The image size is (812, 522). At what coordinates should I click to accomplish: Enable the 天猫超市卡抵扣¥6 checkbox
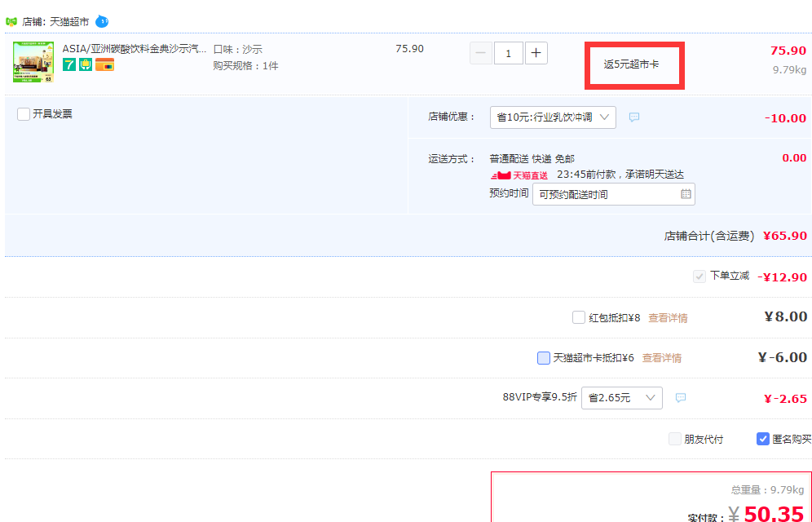543,358
